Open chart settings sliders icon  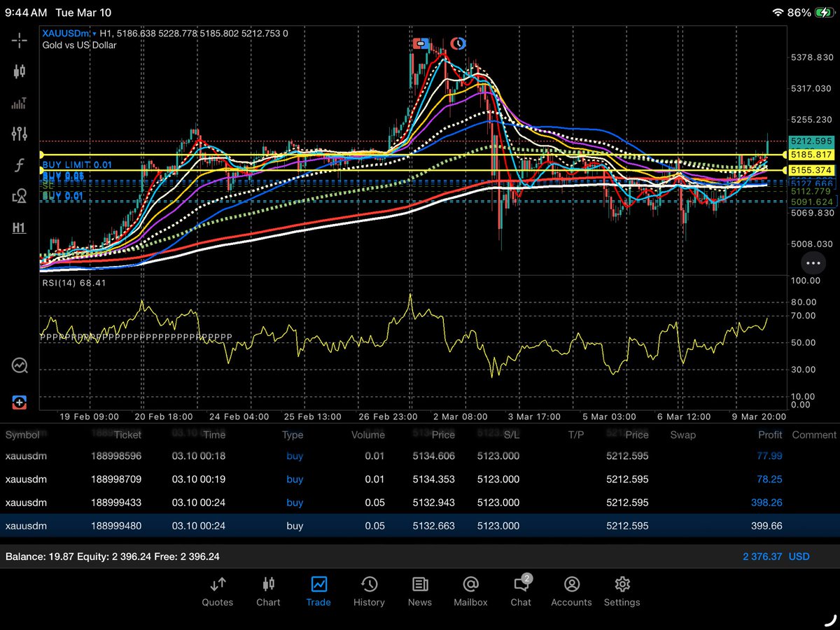point(19,134)
